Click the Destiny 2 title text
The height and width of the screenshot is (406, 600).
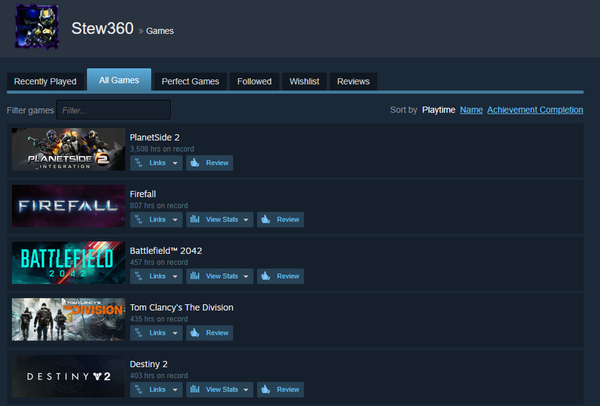coord(148,364)
